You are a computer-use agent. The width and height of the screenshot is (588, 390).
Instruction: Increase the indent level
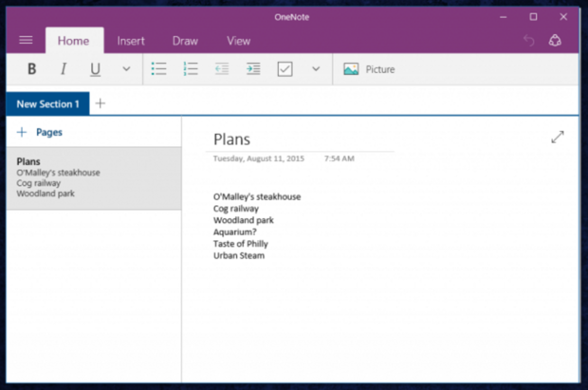(x=253, y=69)
